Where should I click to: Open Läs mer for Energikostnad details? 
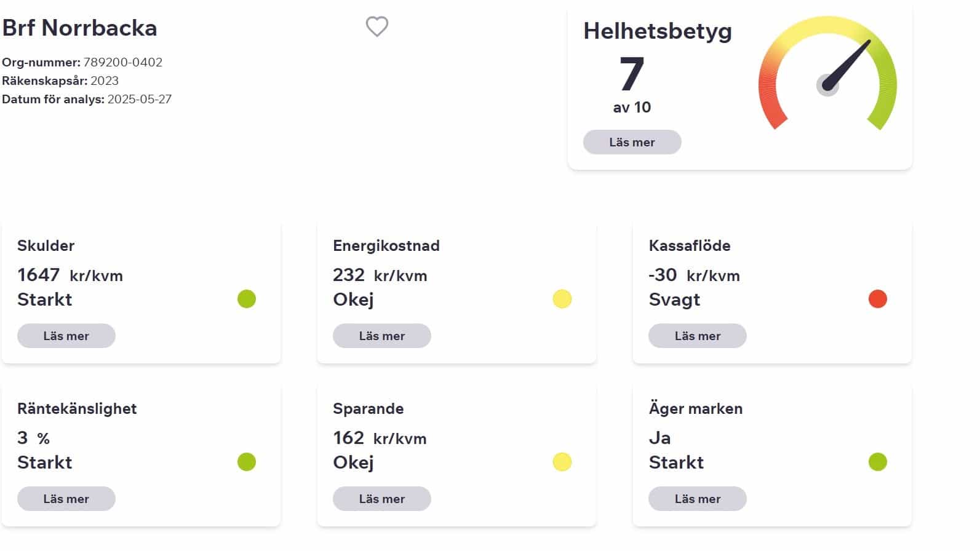[381, 336]
